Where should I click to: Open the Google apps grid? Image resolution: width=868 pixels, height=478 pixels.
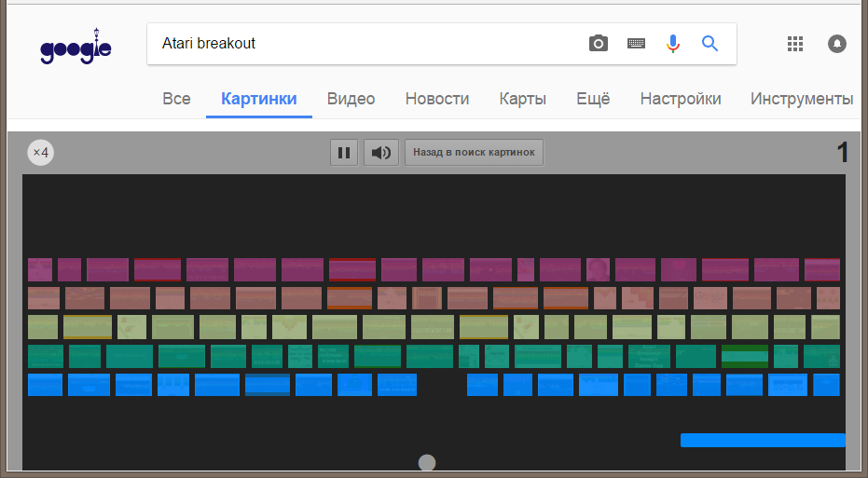click(795, 43)
